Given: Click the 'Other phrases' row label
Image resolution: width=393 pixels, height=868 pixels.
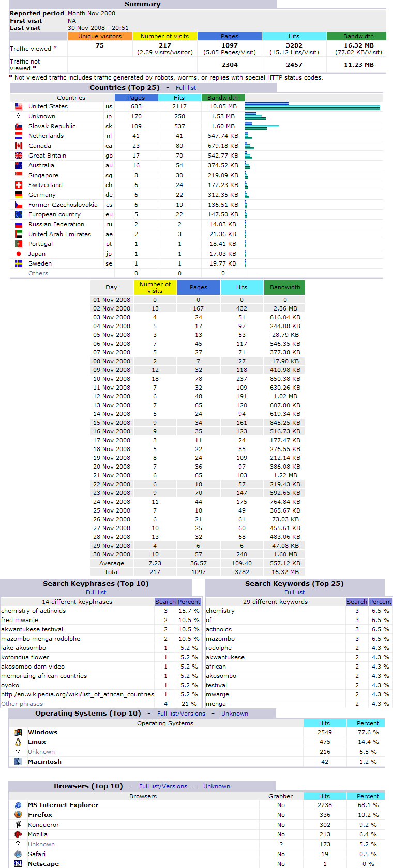Looking at the screenshot, I should coord(22,704).
